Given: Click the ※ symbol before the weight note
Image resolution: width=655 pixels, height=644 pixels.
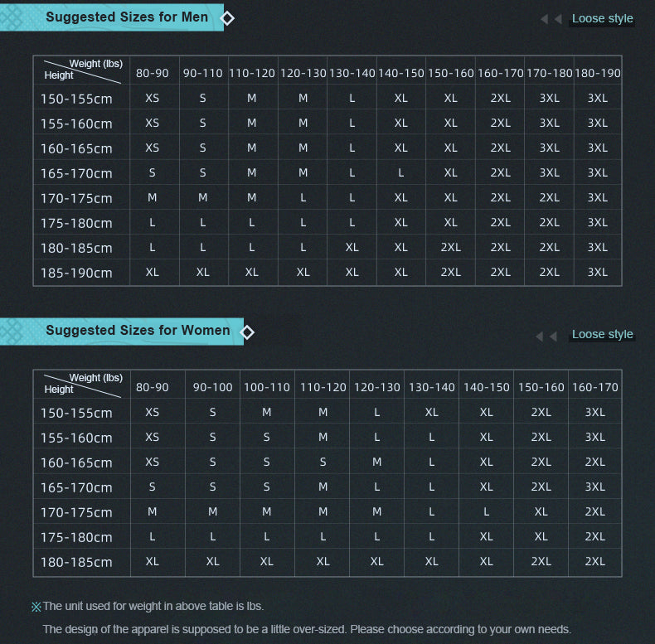Looking at the screenshot, I should [36, 607].
